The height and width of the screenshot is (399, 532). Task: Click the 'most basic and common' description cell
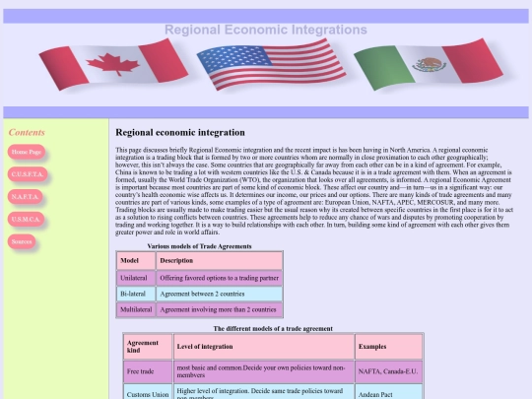pos(264,371)
